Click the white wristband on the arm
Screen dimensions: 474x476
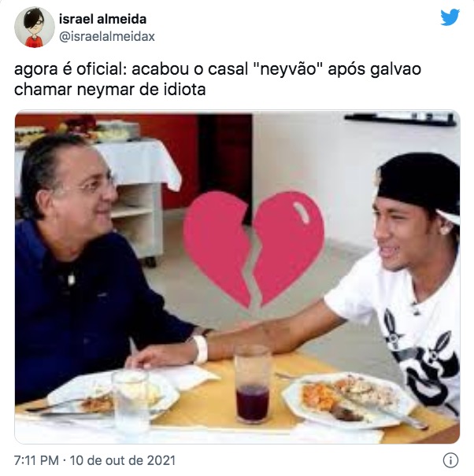click(x=201, y=349)
